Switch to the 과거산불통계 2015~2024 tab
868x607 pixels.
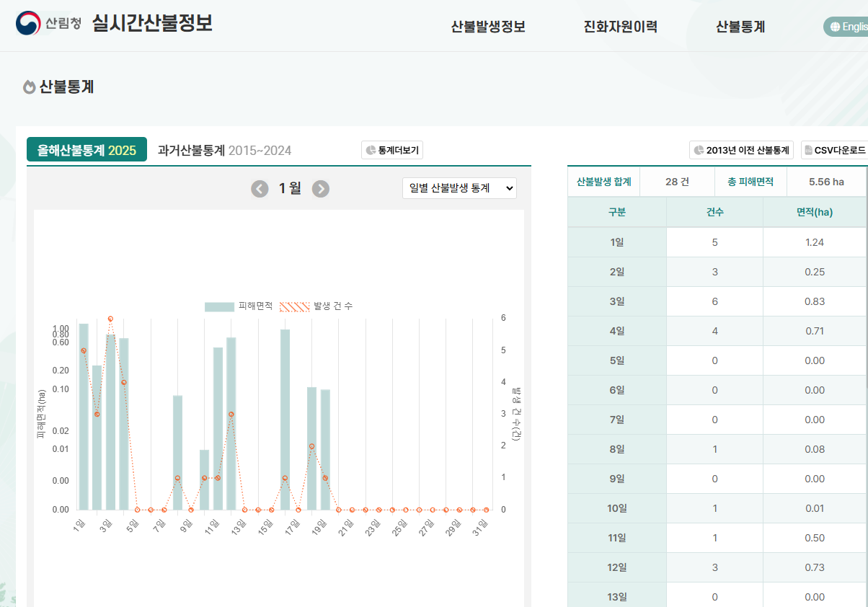click(x=223, y=150)
